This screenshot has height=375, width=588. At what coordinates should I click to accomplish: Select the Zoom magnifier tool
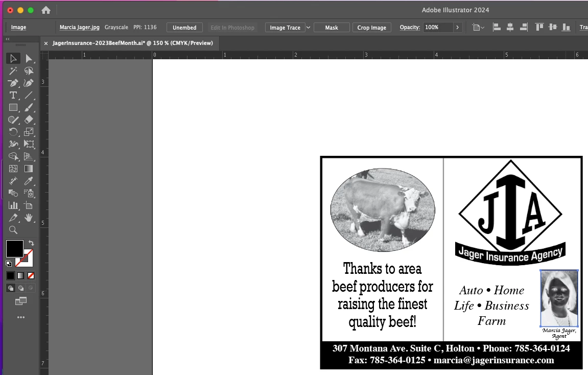(x=13, y=230)
